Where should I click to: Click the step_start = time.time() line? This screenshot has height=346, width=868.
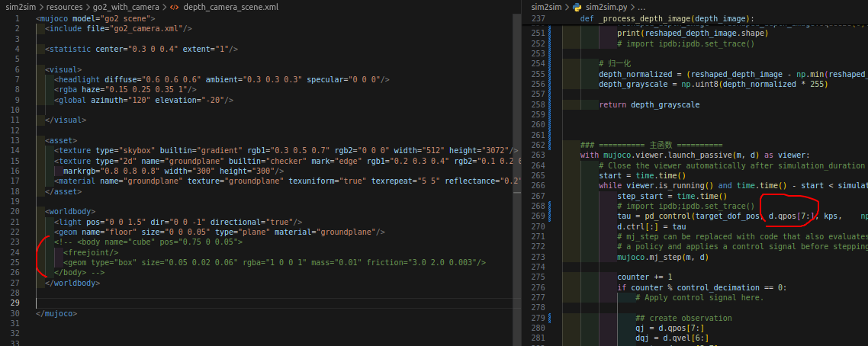pyautogui.click(x=671, y=196)
